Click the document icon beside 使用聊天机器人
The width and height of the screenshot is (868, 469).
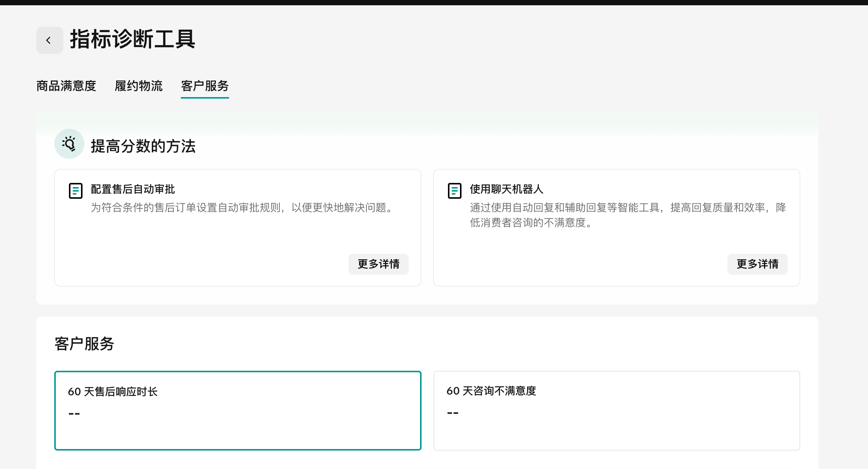(454, 190)
